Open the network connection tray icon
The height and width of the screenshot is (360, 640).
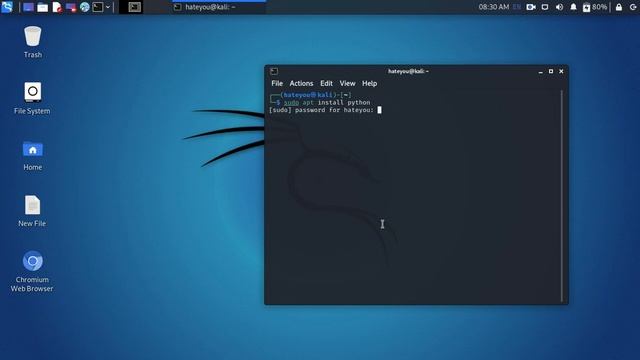pos(545,7)
